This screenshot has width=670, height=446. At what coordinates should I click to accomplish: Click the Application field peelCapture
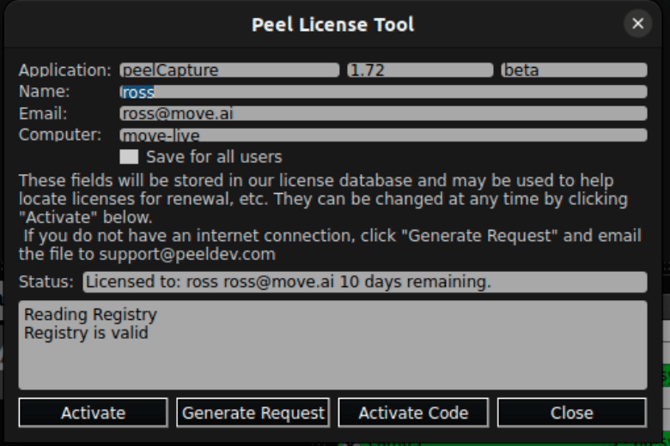(229, 70)
